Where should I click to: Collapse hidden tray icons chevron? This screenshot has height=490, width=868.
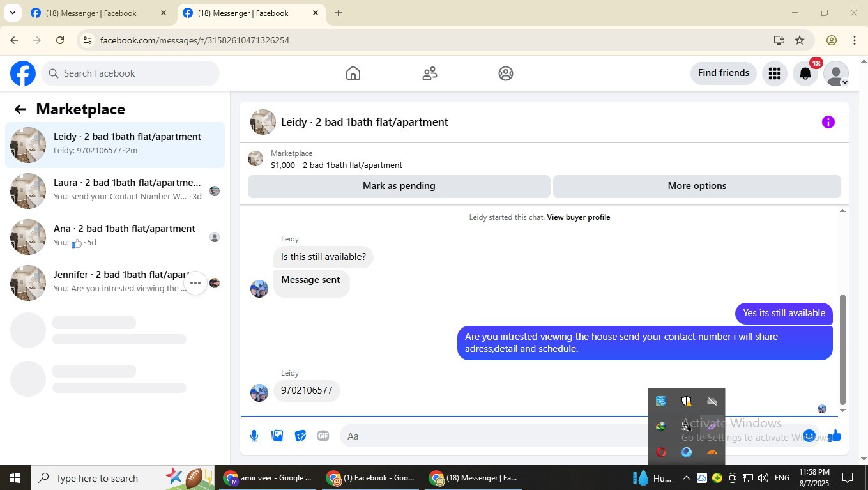pyautogui.click(x=686, y=478)
